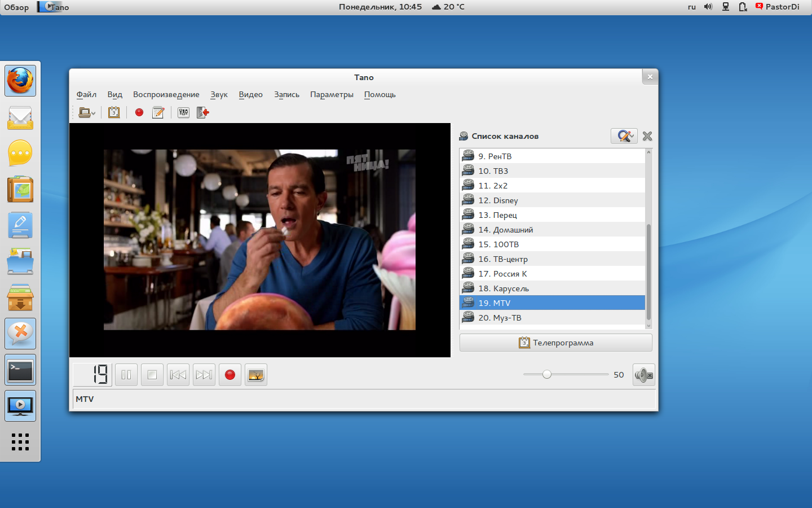Take a snapshot of the video
The height and width of the screenshot is (508, 812).
click(x=256, y=375)
